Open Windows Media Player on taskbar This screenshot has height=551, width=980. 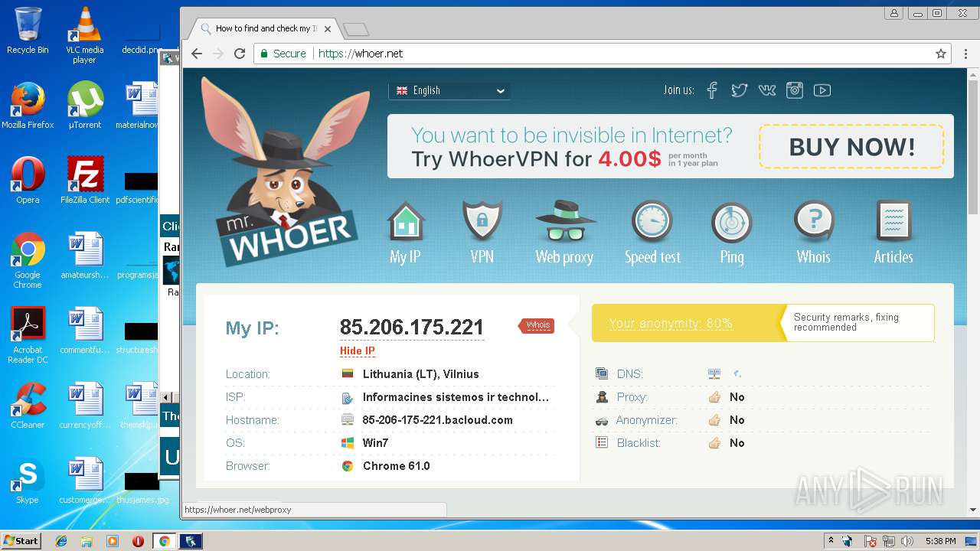[x=113, y=541]
